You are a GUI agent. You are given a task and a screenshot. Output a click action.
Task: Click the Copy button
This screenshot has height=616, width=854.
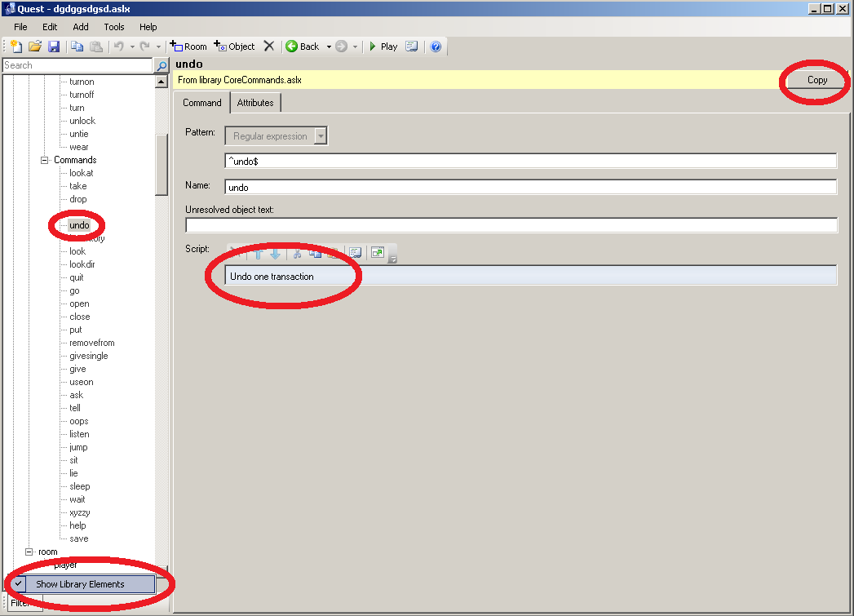pos(816,80)
